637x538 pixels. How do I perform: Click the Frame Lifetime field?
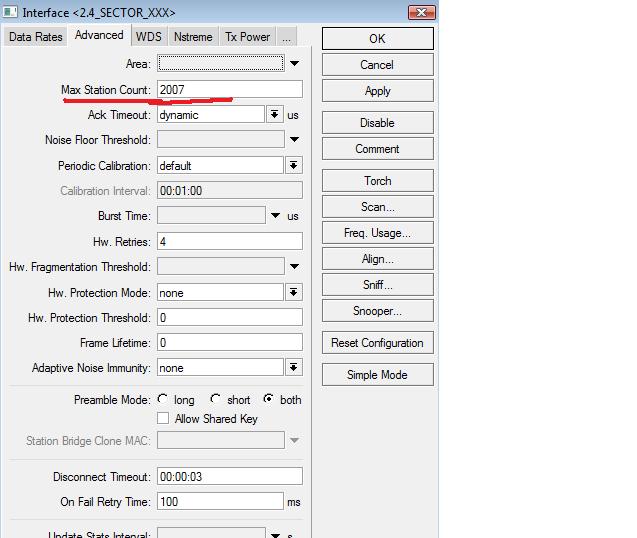[x=230, y=343]
